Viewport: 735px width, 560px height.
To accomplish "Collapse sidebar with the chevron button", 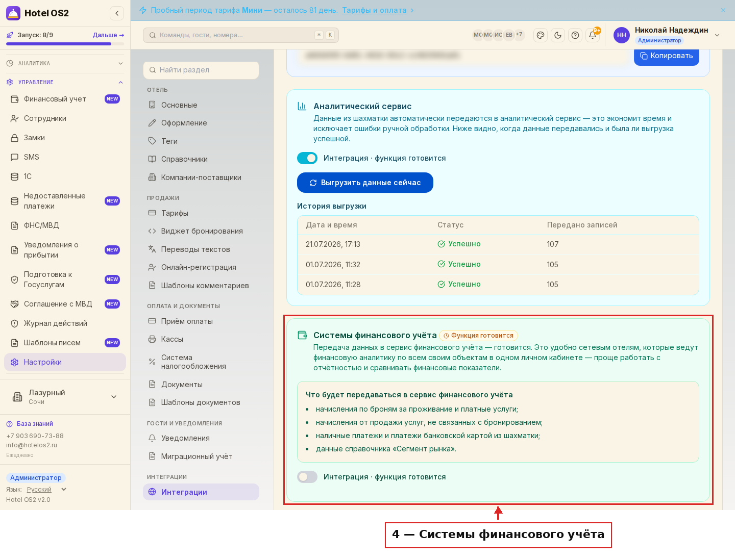I will click(117, 13).
